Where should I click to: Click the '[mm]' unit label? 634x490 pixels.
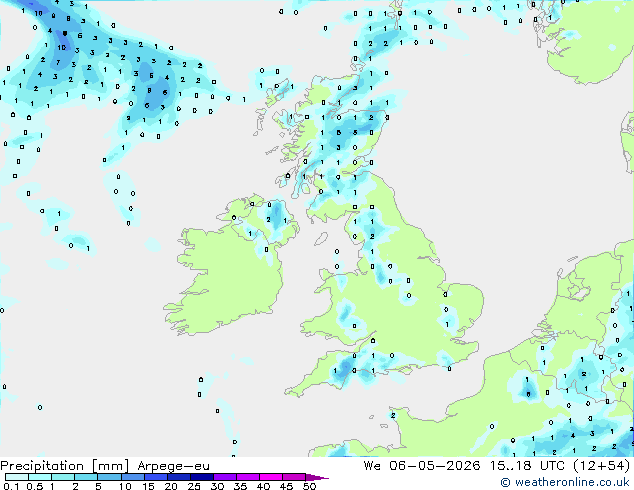110,466
